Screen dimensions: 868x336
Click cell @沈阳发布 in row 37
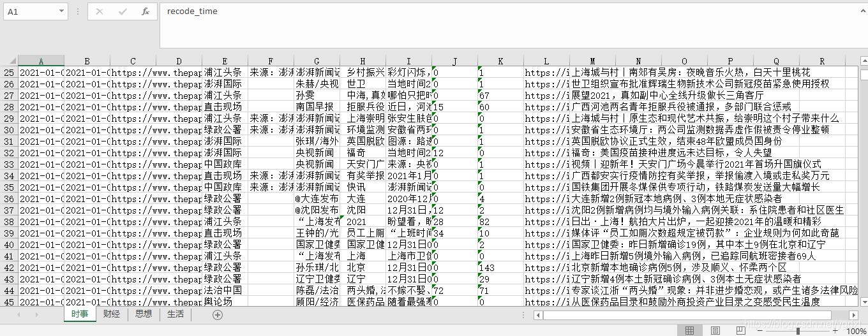(x=317, y=210)
